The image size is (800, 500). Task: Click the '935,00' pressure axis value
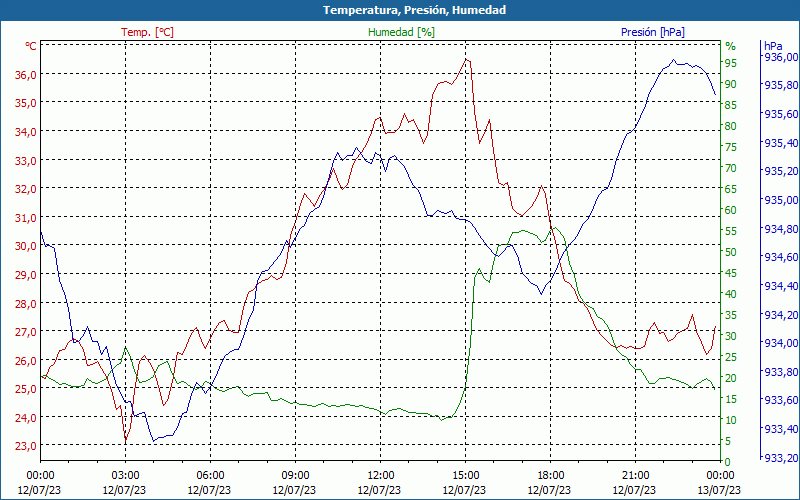pyautogui.click(x=779, y=199)
